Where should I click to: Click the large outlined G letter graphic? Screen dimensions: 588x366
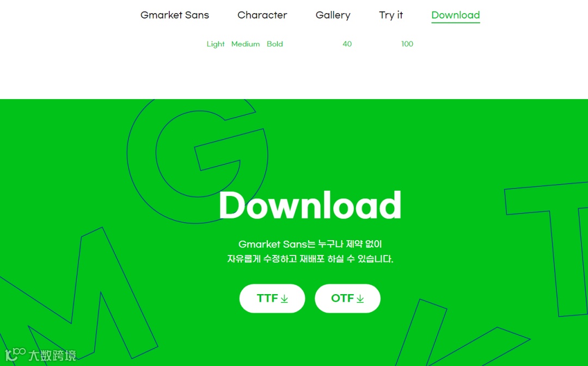coord(198,161)
